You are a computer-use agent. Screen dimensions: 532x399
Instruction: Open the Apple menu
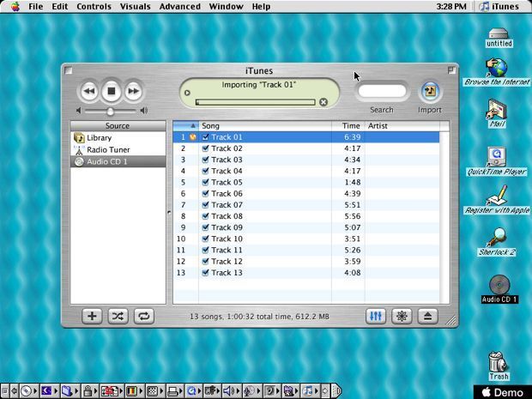[15, 7]
